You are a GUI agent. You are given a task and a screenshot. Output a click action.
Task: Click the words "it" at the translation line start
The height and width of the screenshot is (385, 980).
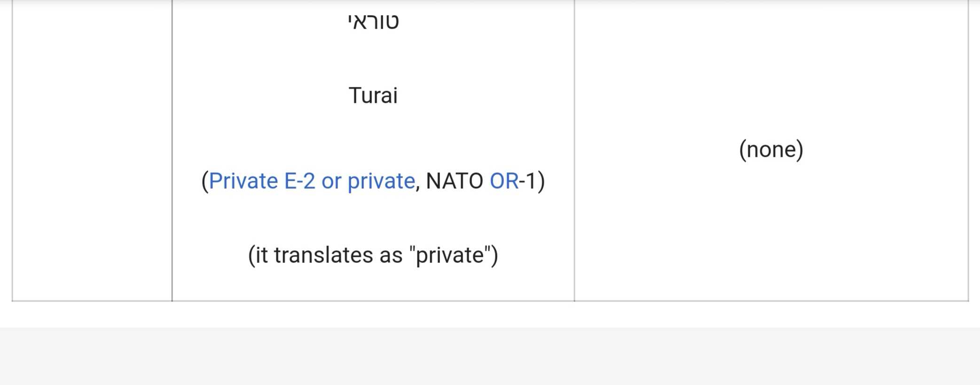point(261,255)
